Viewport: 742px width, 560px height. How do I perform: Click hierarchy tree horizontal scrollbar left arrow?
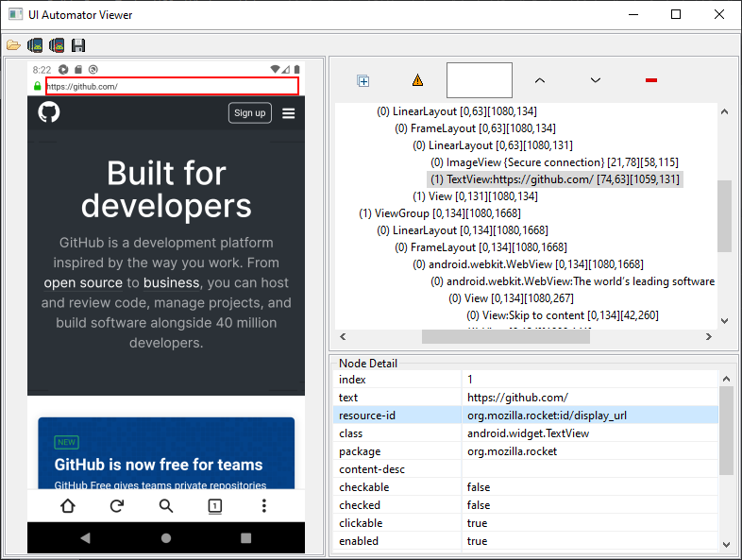[x=343, y=336]
